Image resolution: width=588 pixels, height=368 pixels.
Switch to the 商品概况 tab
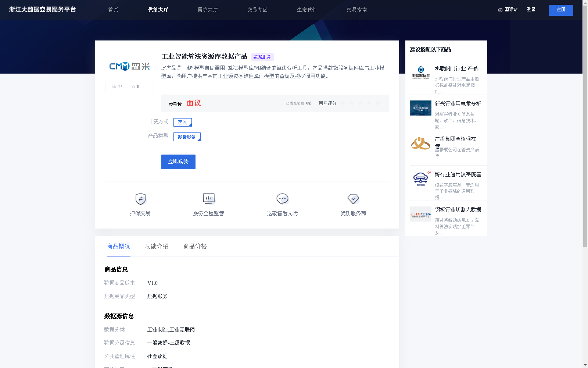pyautogui.click(x=119, y=246)
